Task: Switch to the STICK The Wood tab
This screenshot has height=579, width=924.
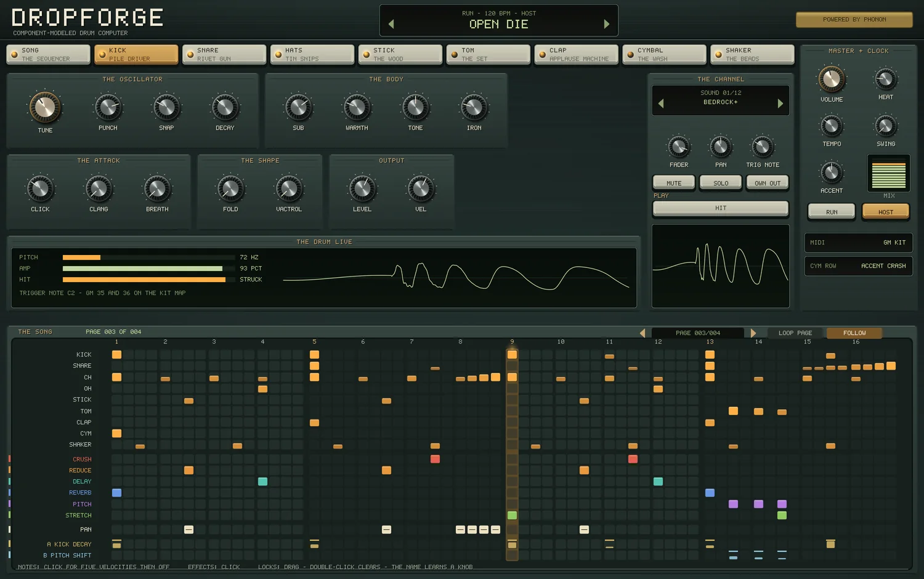Action: point(400,54)
